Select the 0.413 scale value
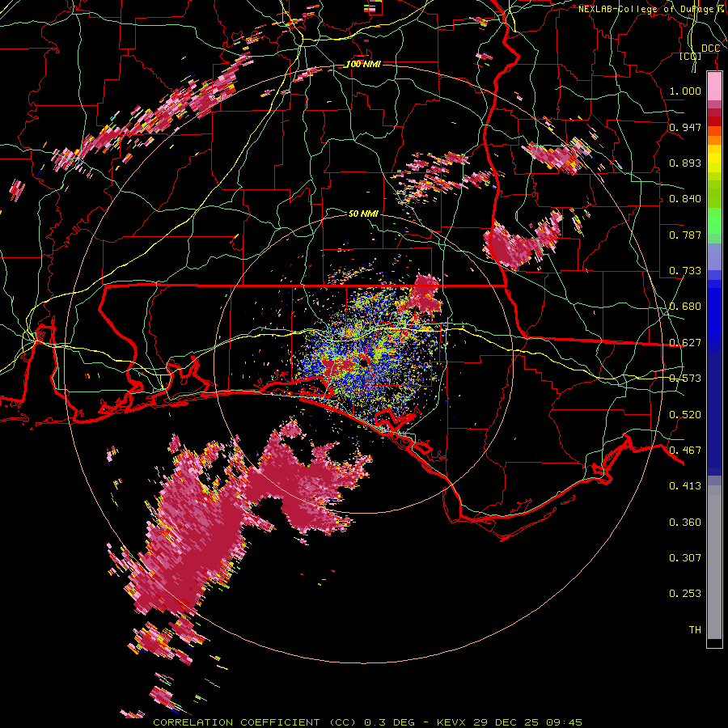This screenshot has height=728, width=728. point(685,486)
